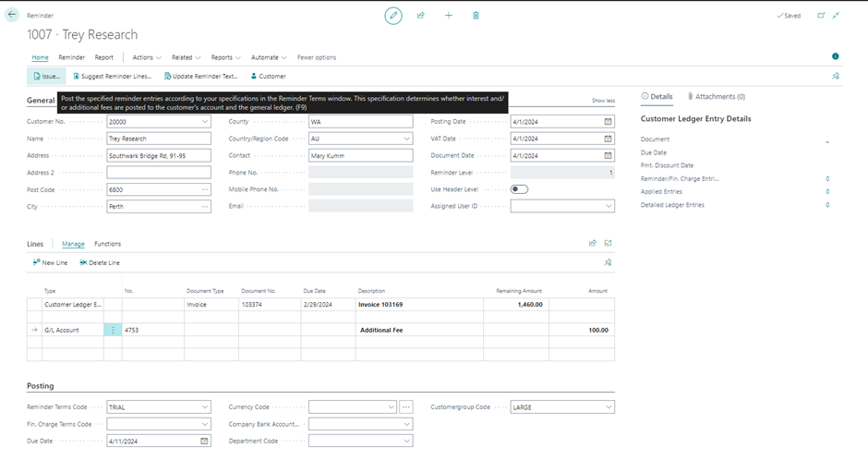Open the Fin. Charge Terms Code dropdown
The width and height of the screenshot is (868, 472).
(x=205, y=424)
